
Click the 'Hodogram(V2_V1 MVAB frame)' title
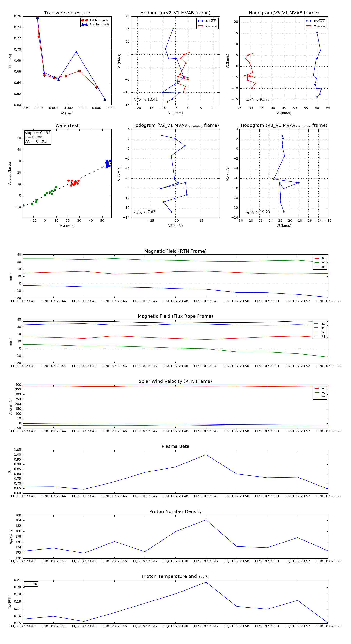click(175, 13)
